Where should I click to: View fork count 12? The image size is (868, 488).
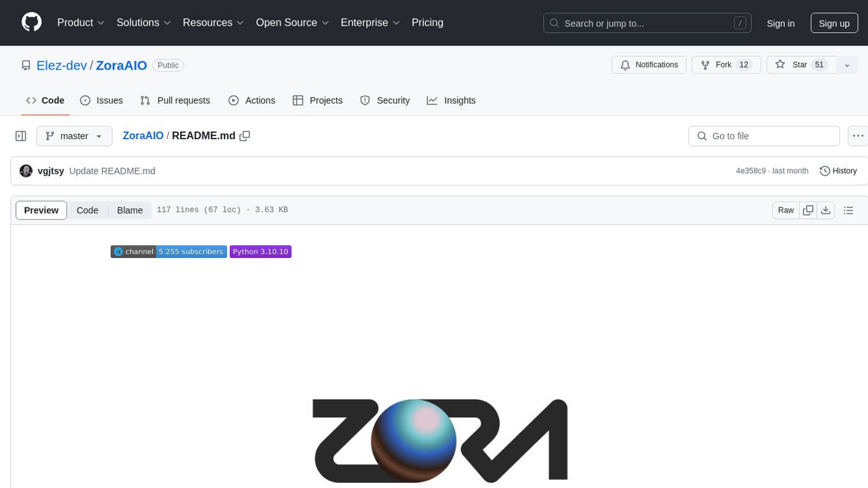(744, 65)
